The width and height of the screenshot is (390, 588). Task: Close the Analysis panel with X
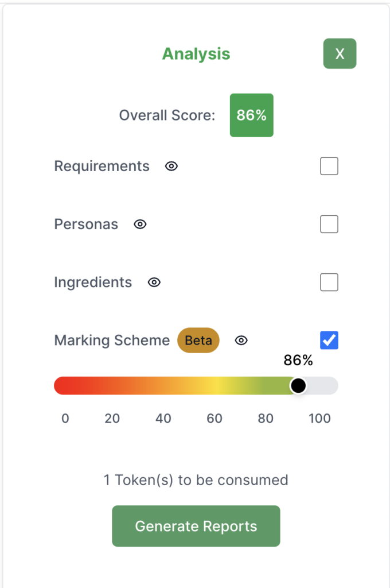pos(340,53)
